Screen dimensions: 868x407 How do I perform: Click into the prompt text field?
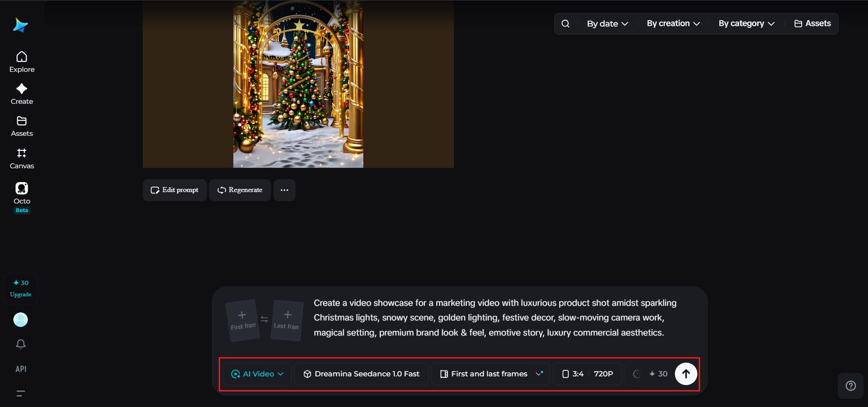(x=495, y=318)
